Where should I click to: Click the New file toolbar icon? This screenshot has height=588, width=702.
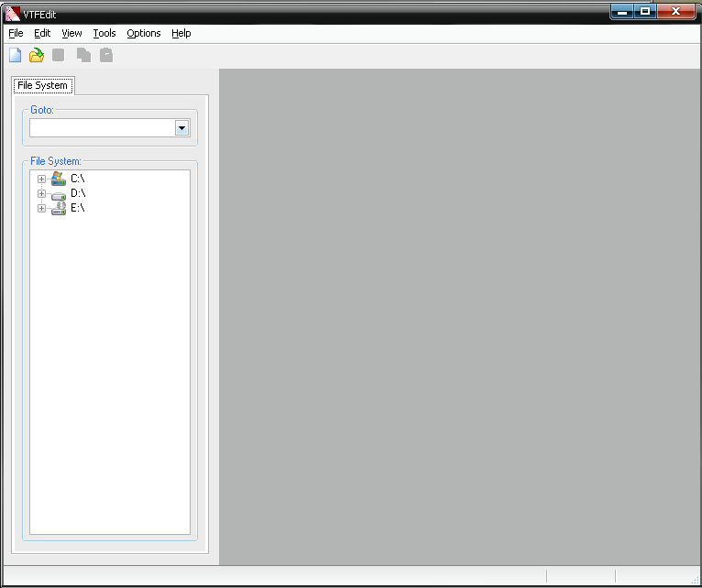(x=16, y=55)
